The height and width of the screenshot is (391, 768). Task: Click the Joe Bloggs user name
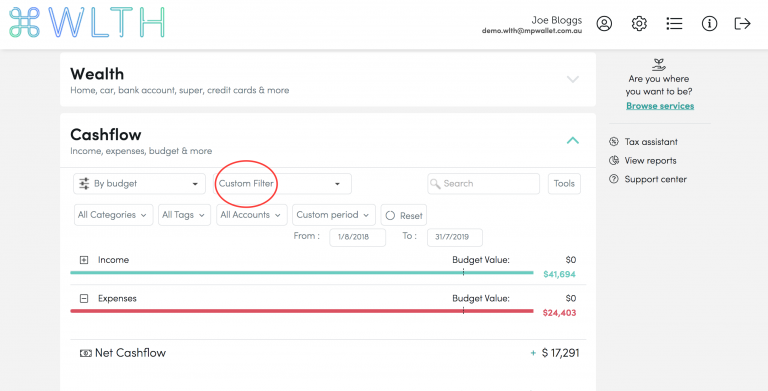557,20
